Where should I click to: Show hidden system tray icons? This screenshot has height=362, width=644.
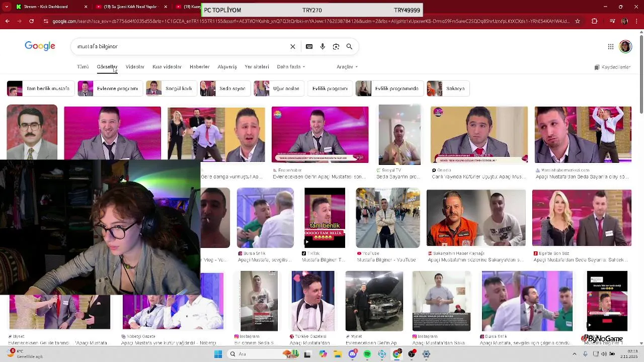(x=574, y=354)
